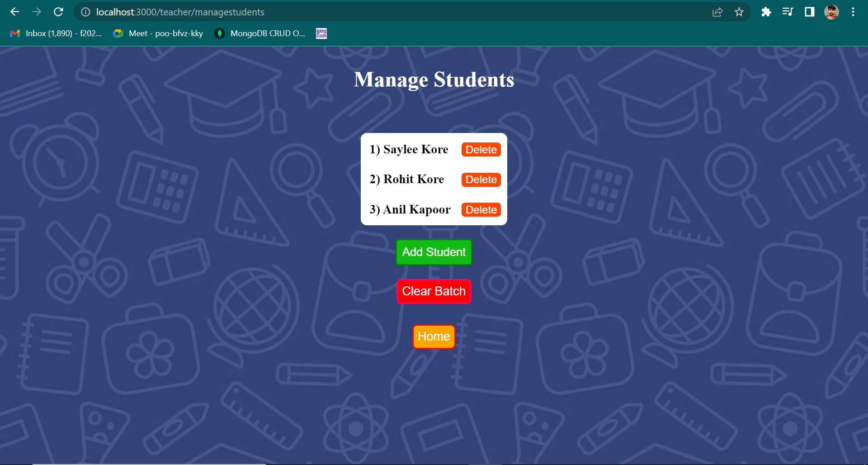Click the Clear Batch button

[x=434, y=291]
